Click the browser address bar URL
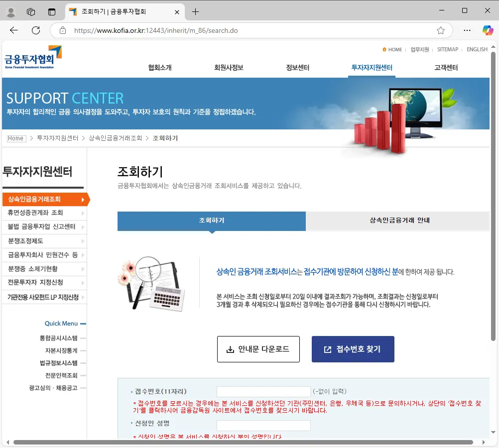This screenshot has width=499, height=448. (x=156, y=30)
